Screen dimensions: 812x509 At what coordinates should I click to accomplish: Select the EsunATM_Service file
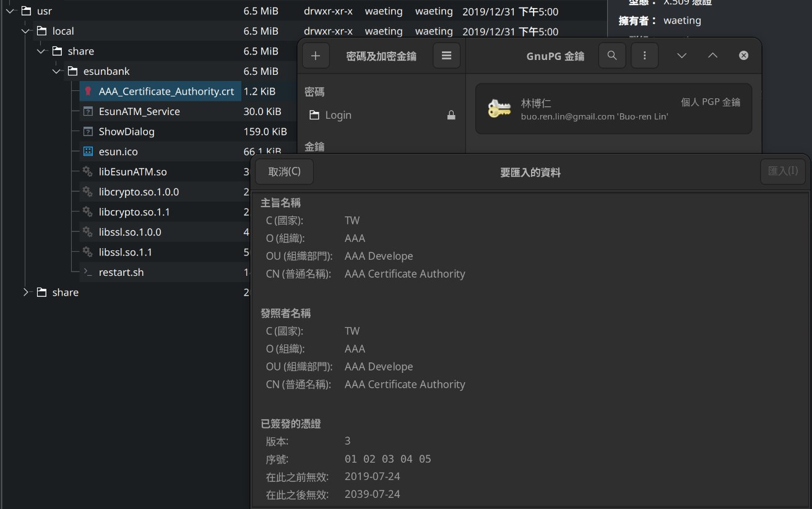point(139,111)
